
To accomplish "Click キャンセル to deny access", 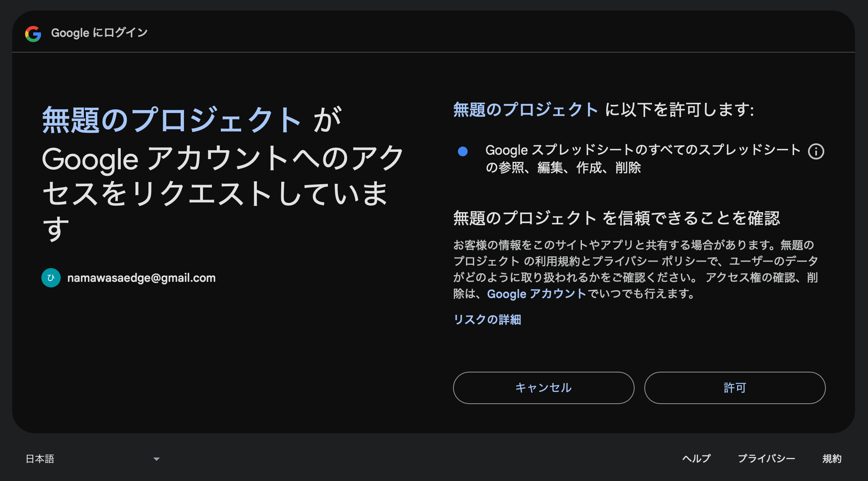I will pyautogui.click(x=543, y=387).
